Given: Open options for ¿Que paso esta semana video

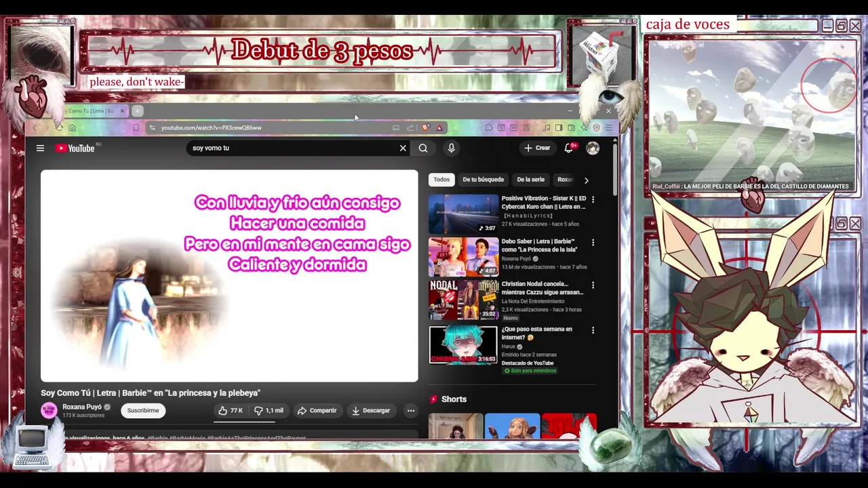Looking at the screenshot, I should 593,331.
